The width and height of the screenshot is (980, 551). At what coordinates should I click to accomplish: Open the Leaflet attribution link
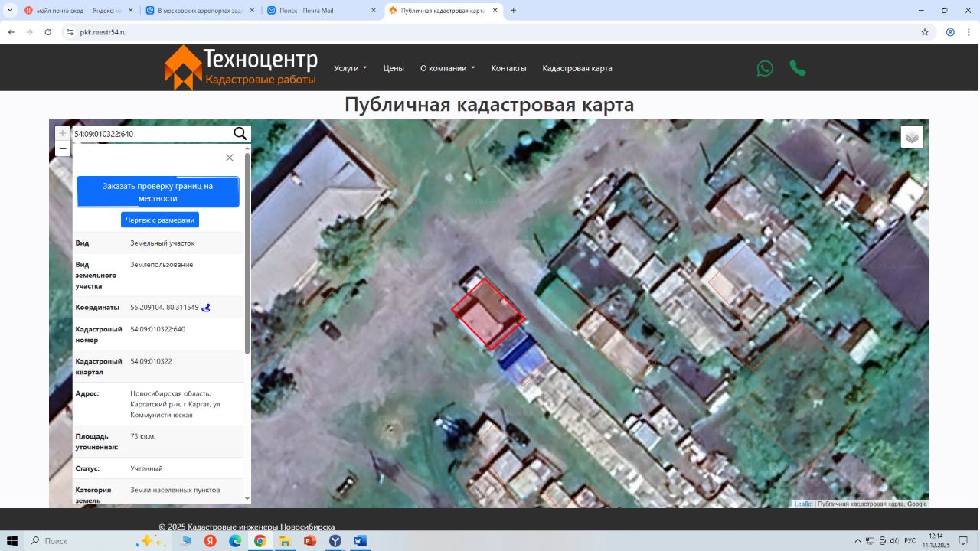point(803,504)
